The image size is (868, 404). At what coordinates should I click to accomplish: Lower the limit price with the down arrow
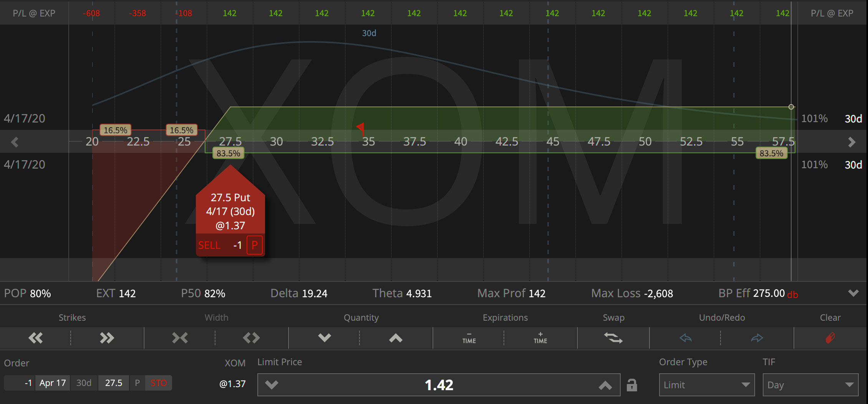click(x=272, y=385)
